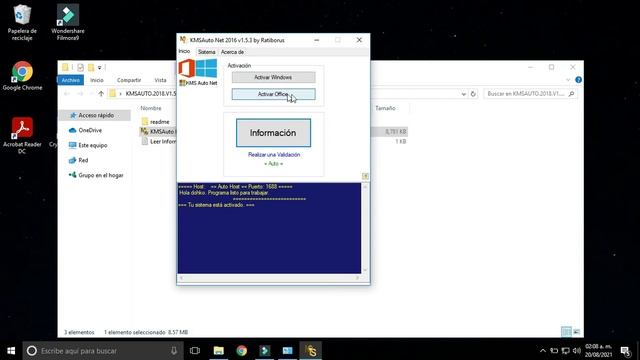Open Inicio ribbon tab in File Explorer
The image size is (640, 360).
pyautogui.click(x=97, y=80)
